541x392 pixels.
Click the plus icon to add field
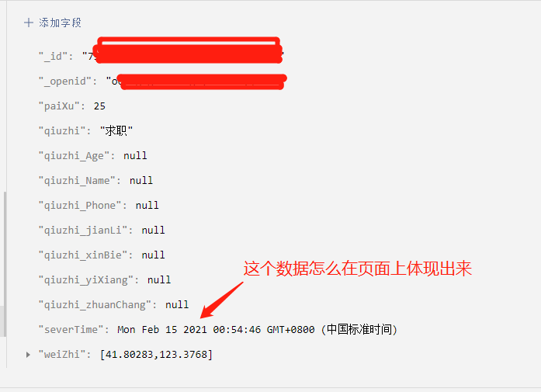(29, 23)
